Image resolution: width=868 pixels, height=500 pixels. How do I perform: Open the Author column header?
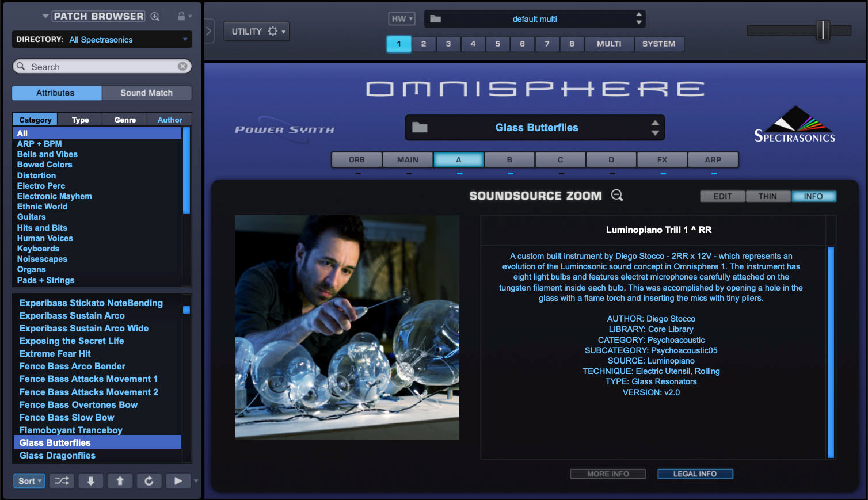point(170,120)
